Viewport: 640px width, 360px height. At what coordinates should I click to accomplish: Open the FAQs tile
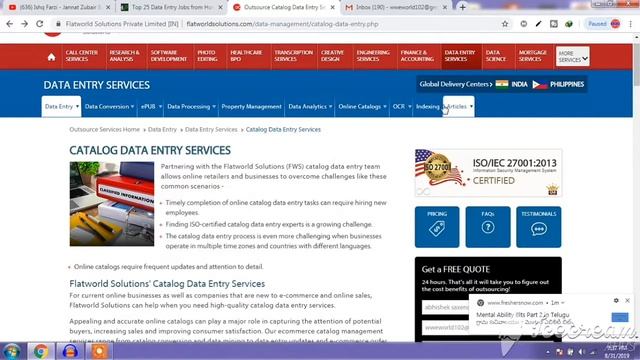pyautogui.click(x=488, y=227)
